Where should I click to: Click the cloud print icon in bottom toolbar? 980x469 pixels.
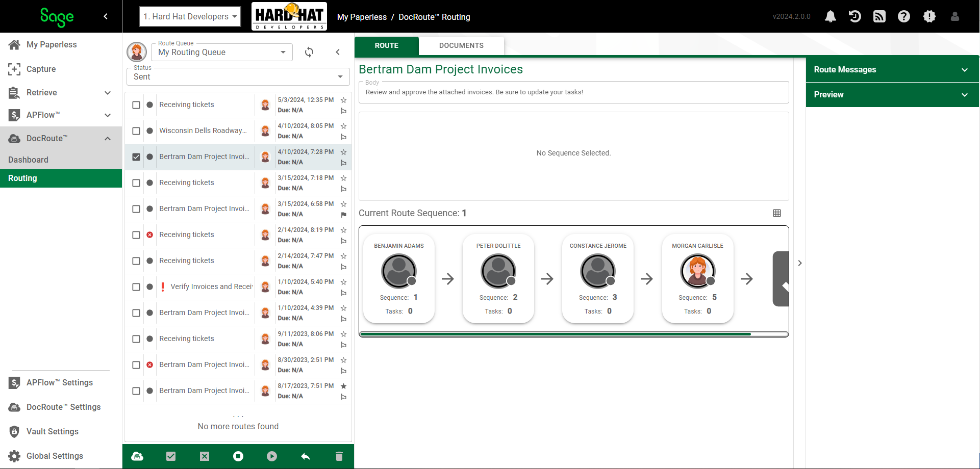(137, 456)
